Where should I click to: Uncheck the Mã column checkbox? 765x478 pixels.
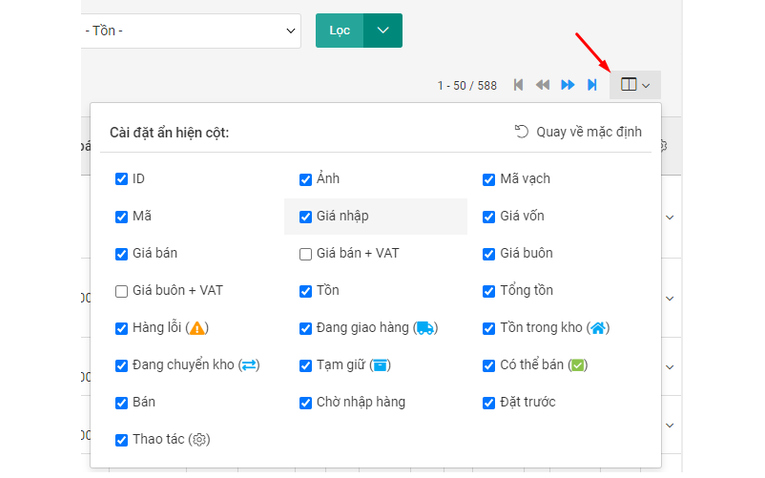click(x=121, y=217)
